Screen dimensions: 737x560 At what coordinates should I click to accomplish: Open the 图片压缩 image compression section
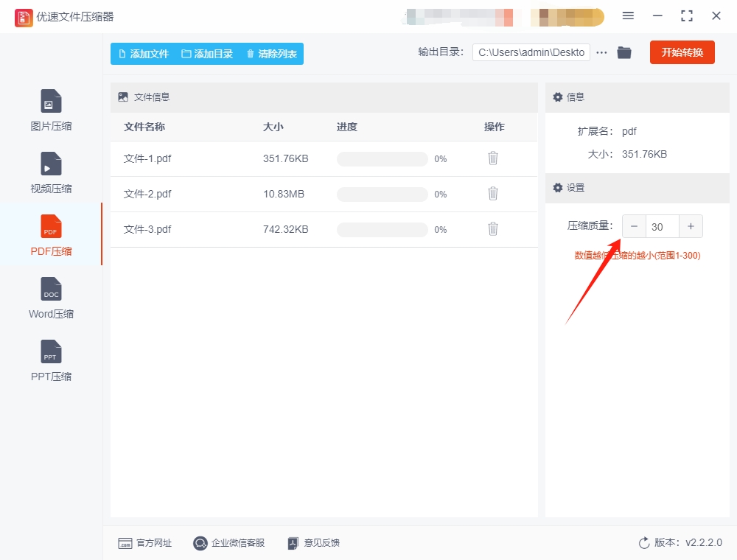[x=51, y=110]
